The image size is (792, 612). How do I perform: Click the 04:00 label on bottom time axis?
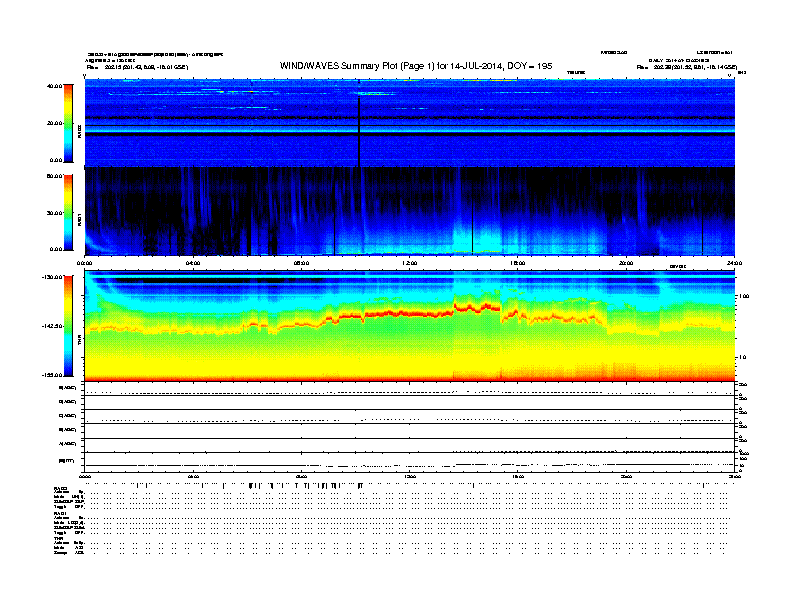193,476
